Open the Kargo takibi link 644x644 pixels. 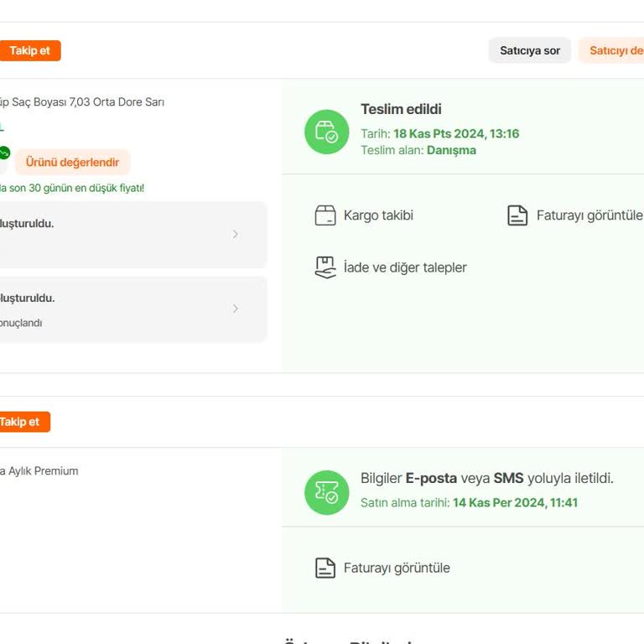(x=378, y=216)
